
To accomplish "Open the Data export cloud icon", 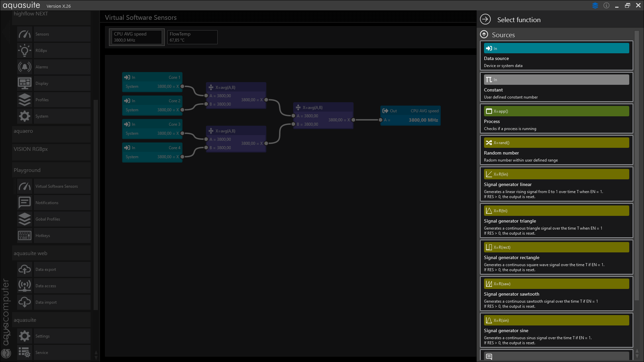I will pos(24,269).
